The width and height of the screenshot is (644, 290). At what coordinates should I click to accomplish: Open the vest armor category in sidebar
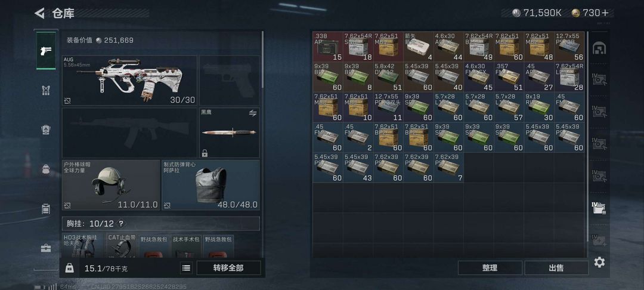46,90
